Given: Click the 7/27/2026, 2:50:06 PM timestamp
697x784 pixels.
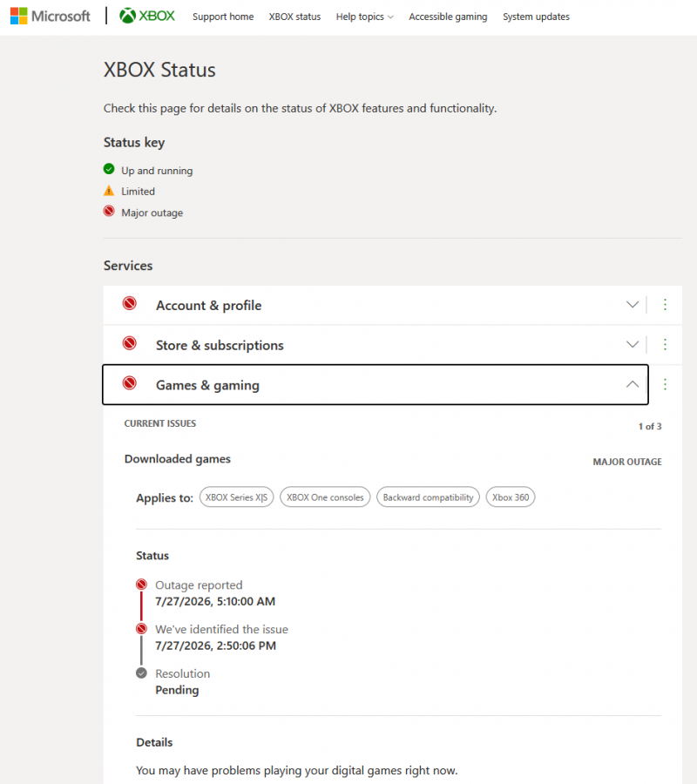Looking at the screenshot, I should pos(215,646).
